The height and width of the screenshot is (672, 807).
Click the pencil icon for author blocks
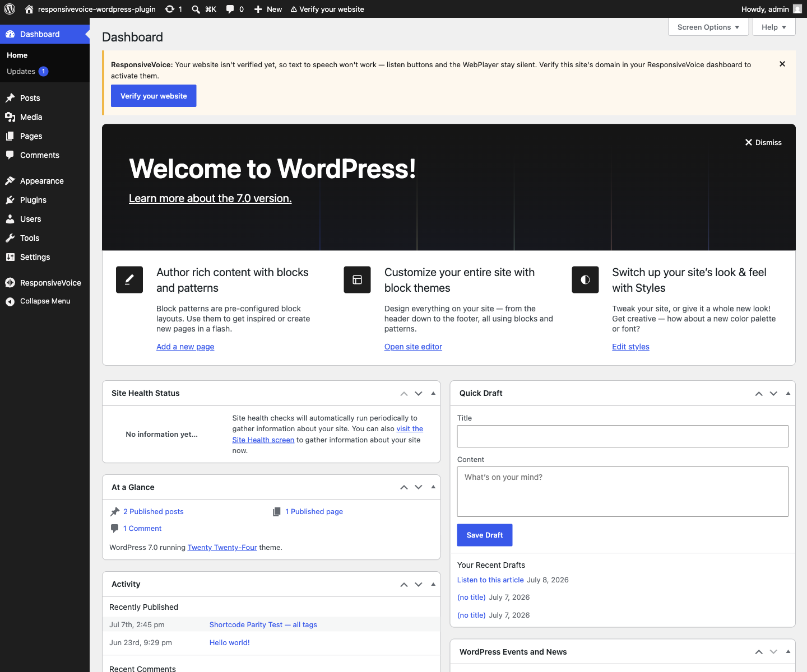[x=129, y=279]
